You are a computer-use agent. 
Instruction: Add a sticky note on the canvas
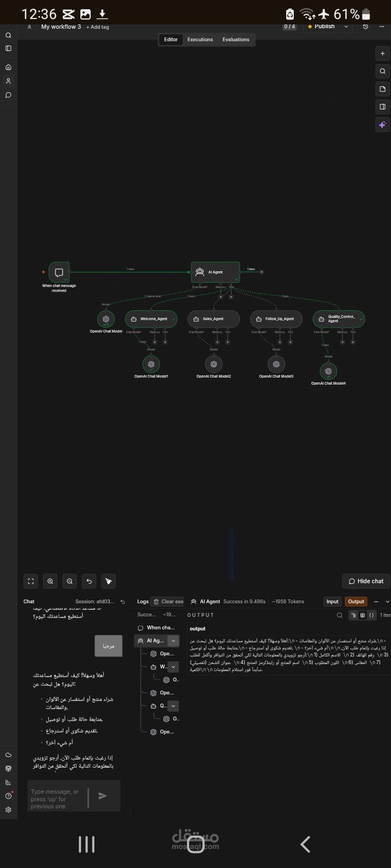[x=382, y=89]
